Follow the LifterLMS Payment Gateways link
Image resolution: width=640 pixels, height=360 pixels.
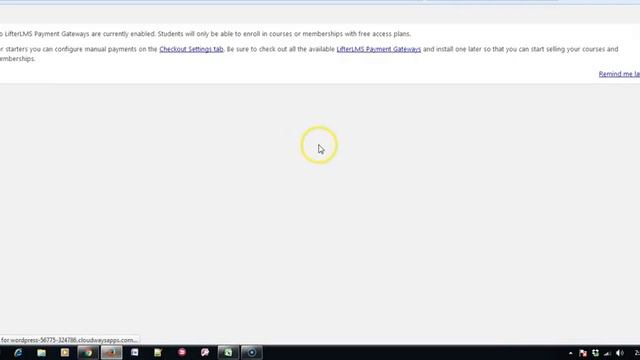[x=378, y=49]
